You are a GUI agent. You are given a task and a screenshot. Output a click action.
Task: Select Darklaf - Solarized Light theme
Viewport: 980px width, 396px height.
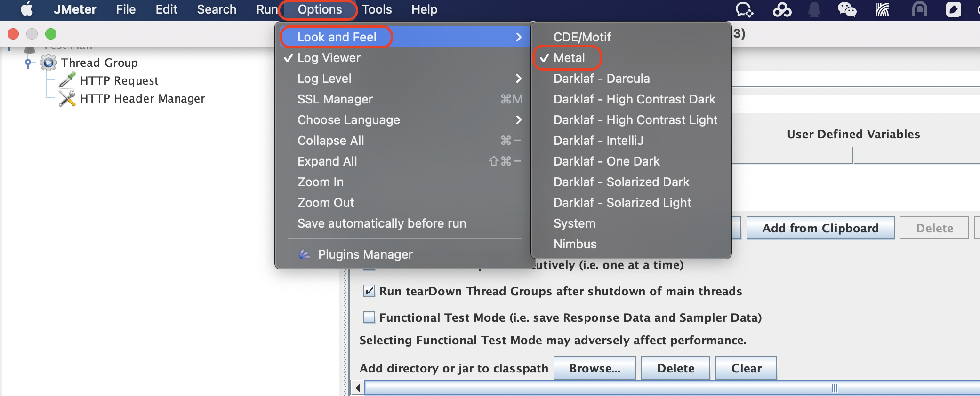click(631, 203)
